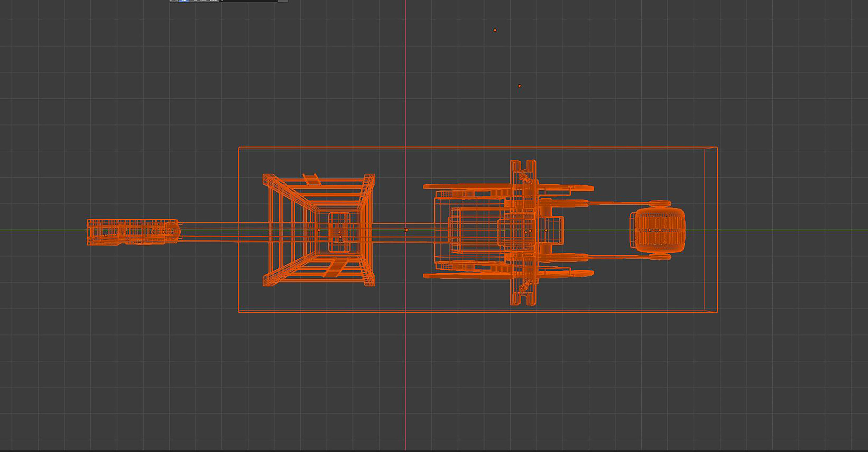Click the highlighted blue icon in top toolbar
Screen dimensions: 868x452
pyautogui.click(x=184, y=1)
